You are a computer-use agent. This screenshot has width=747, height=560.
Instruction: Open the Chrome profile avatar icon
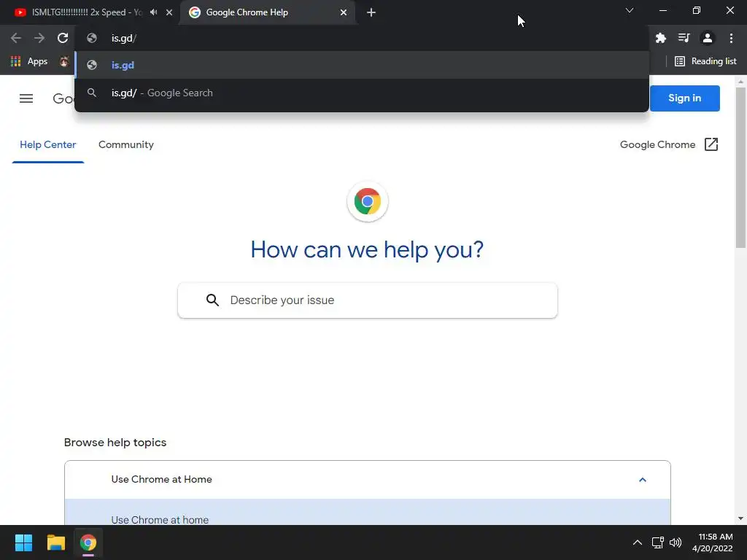pos(708,38)
